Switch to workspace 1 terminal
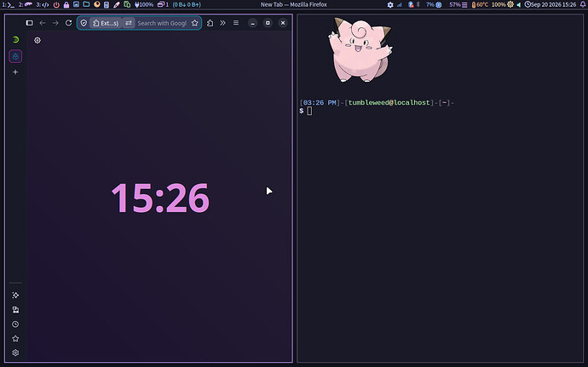Image resolution: width=588 pixels, height=367 pixels. pos(9,5)
